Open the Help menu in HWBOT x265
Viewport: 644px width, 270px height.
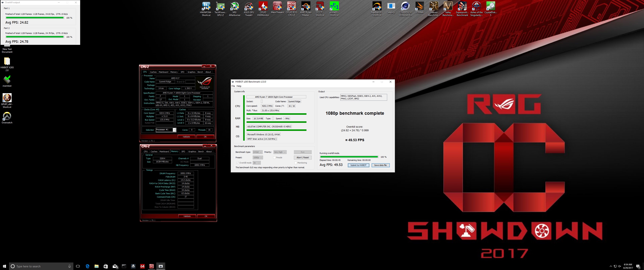(x=239, y=86)
